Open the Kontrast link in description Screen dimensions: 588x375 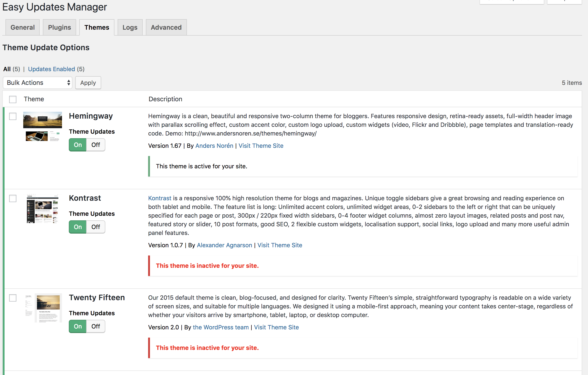(x=160, y=198)
